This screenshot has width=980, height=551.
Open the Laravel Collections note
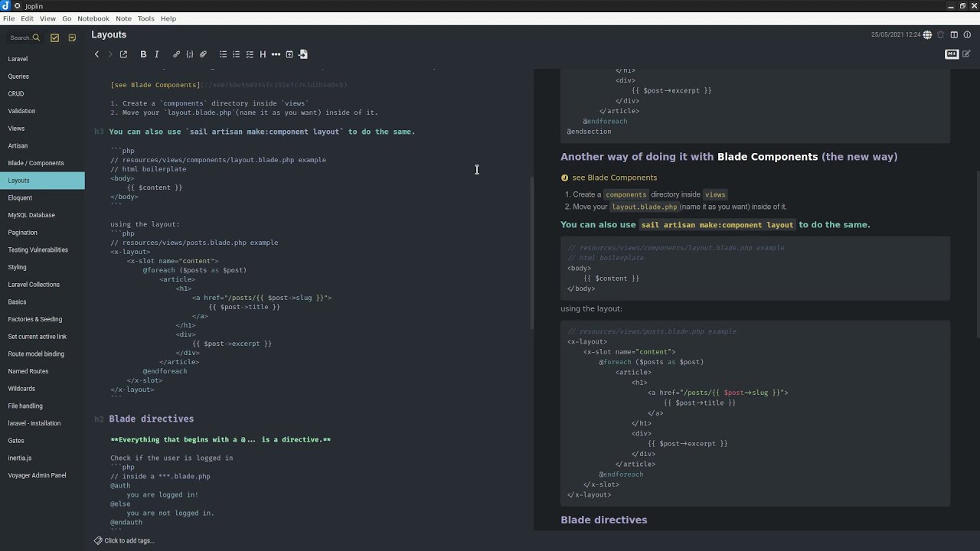click(x=42, y=285)
